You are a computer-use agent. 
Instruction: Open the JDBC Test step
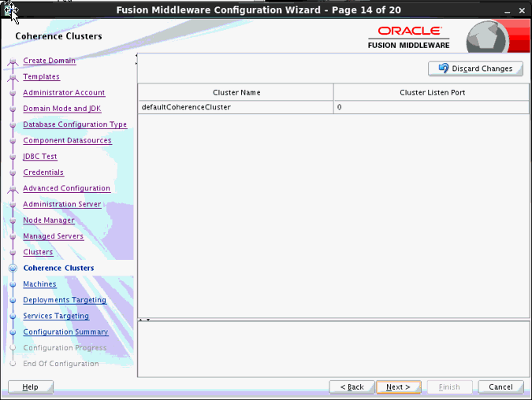40,156
